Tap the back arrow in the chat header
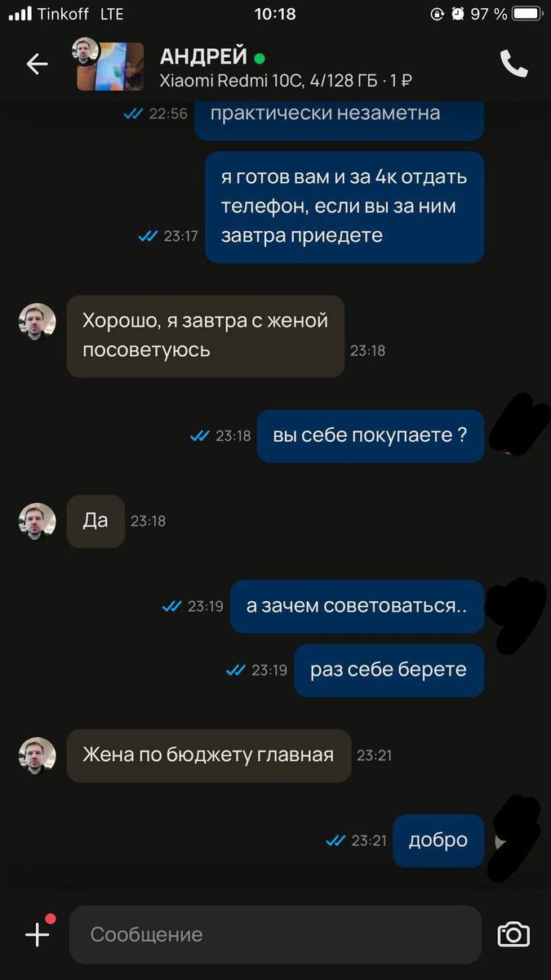551x980 pixels. pyautogui.click(x=37, y=64)
